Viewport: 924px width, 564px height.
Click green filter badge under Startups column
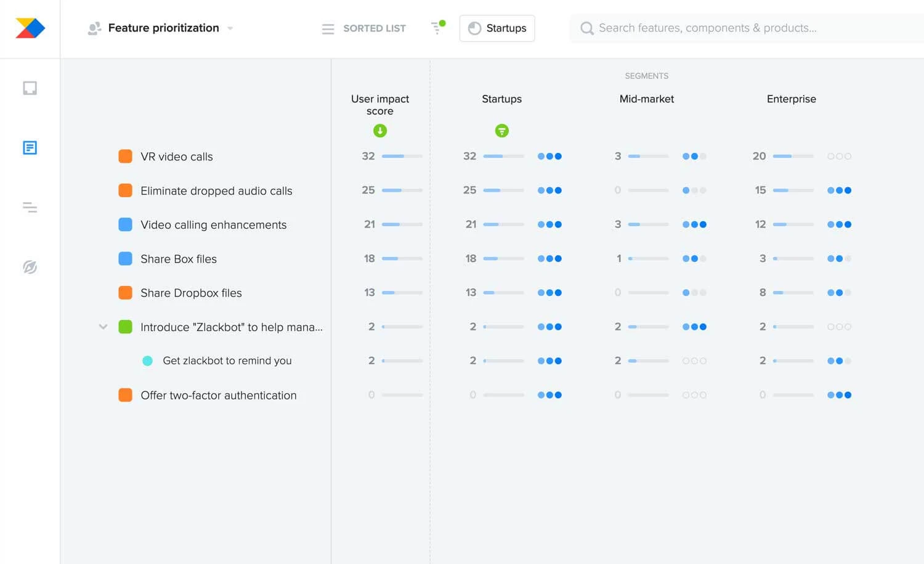click(502, 131)
